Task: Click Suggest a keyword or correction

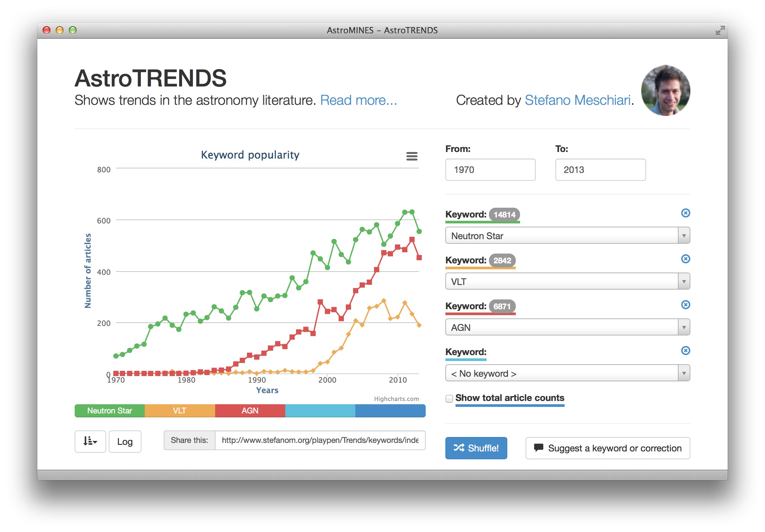Action: pos(608,448)
